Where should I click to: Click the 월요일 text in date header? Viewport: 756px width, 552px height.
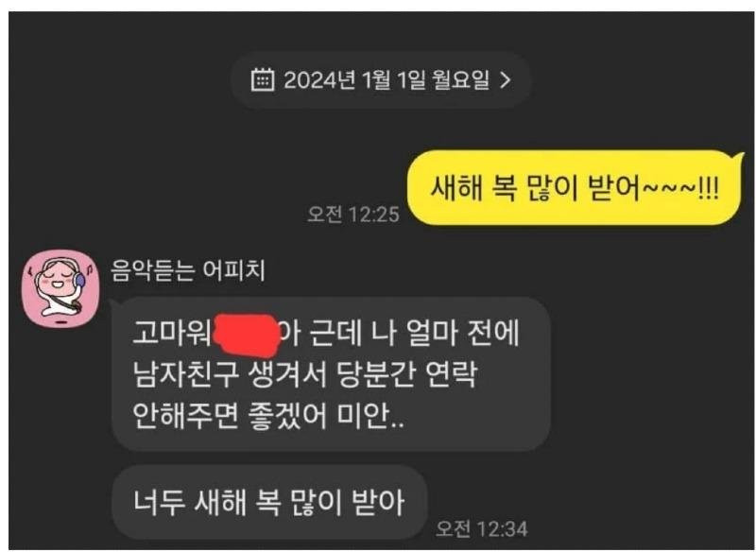click(x=461, y=79)
